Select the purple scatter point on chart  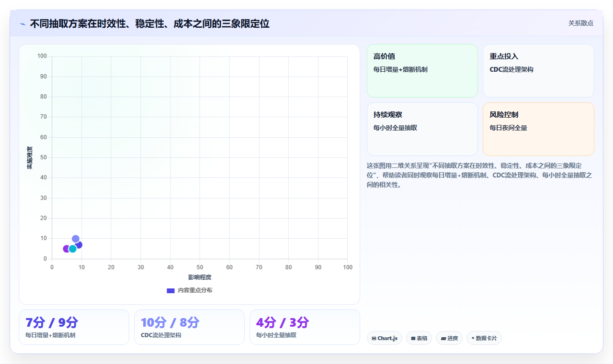tap(66, 249)
